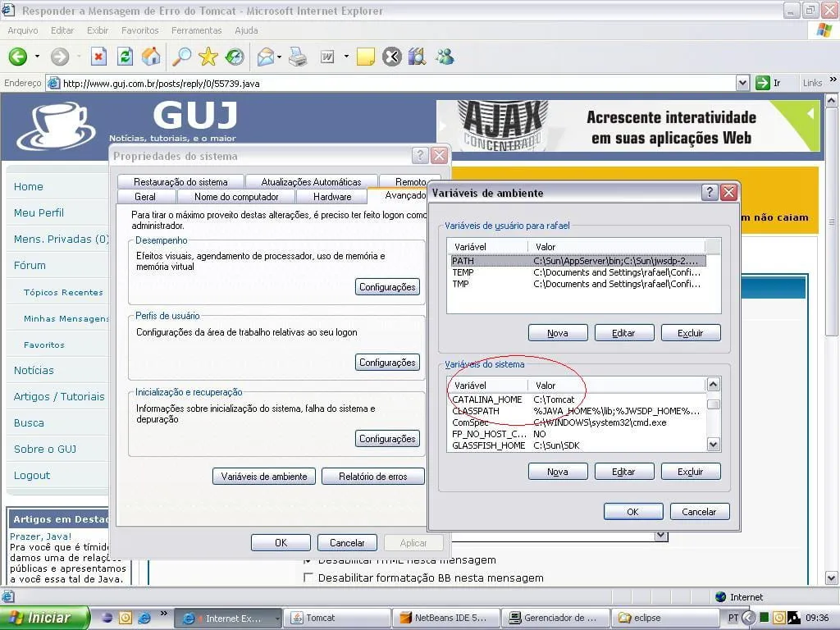
Task: Click the Print toolbar icon
Action: coord(298,57)
